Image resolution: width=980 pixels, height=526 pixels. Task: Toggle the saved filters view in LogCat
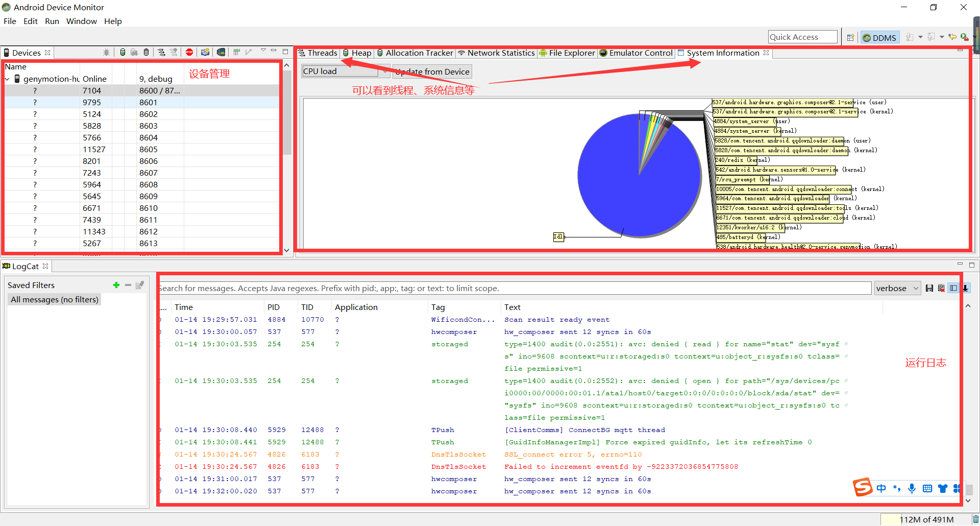click(953, 288)
